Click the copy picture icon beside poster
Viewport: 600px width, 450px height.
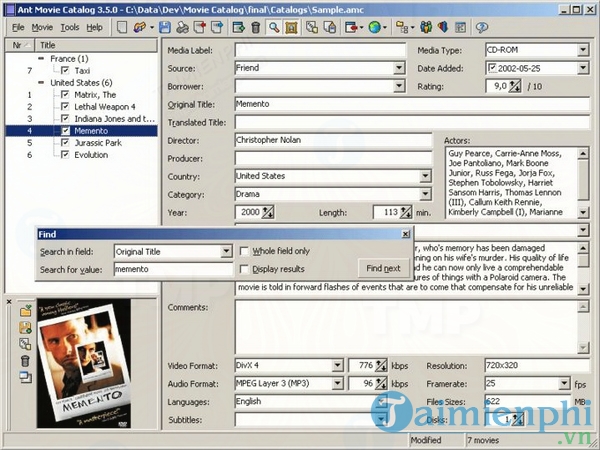click(25, 344)
